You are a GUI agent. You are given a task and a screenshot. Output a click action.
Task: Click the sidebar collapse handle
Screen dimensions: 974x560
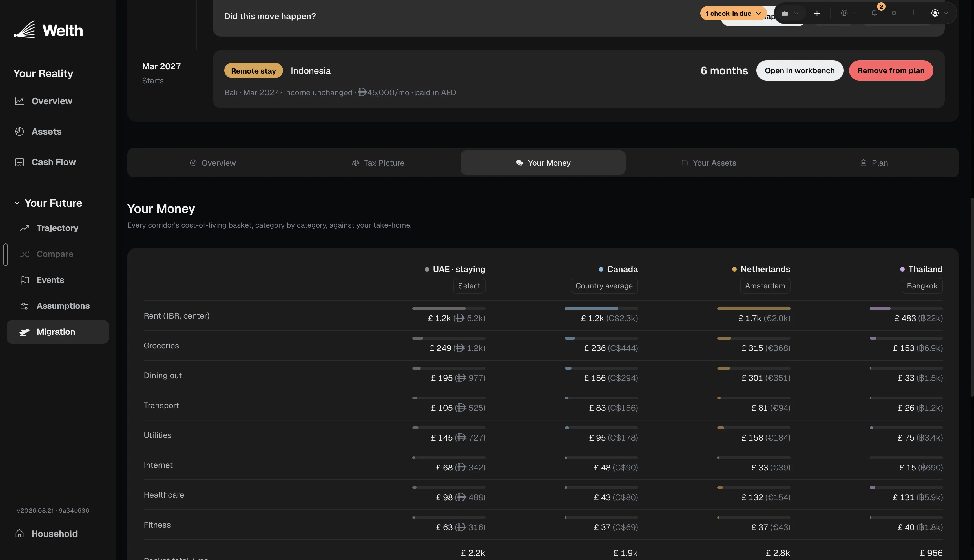tap(5, 254)
